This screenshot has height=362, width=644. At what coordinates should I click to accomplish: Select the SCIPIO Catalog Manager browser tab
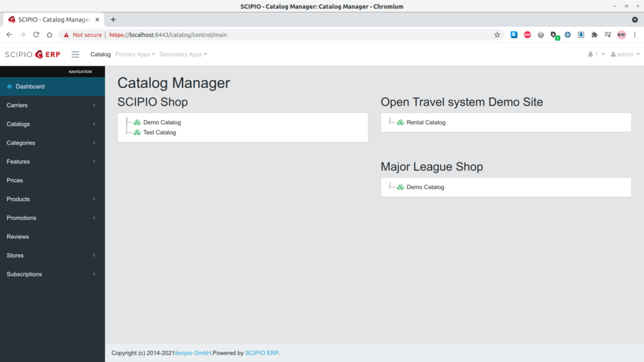point(53,19)
